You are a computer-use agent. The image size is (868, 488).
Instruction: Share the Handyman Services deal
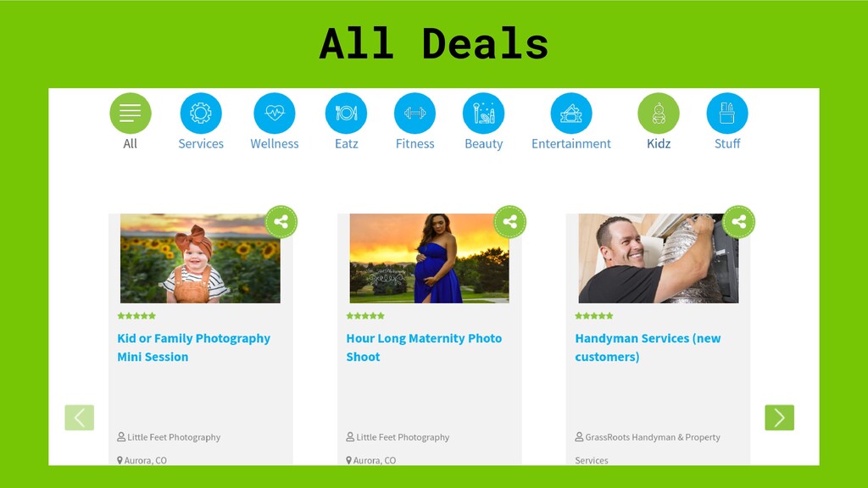[739, 222]
